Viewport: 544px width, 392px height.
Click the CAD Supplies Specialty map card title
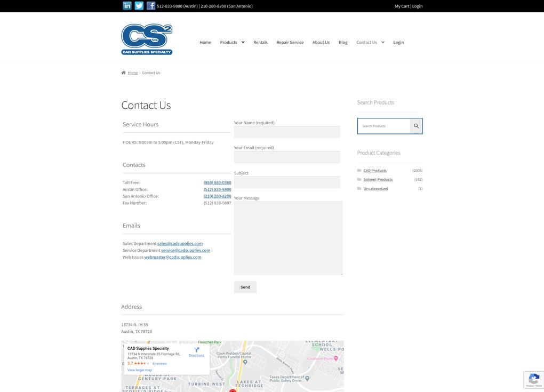148,348
